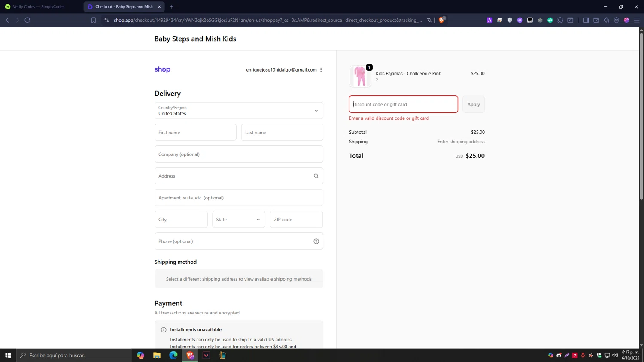Click the address search magnifier icon
Viewport: 644px width, 362px height.
[x=316, y=176]
